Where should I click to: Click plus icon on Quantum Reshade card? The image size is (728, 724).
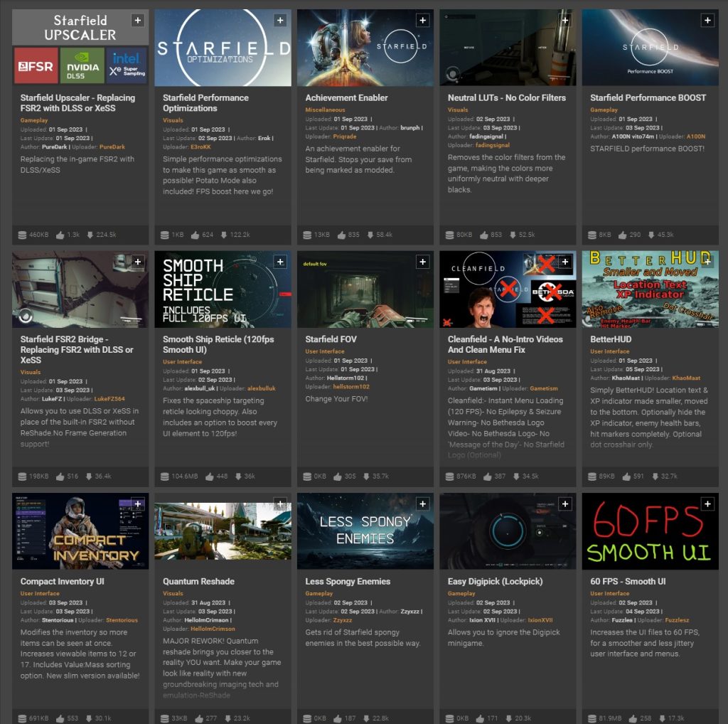tap(280, 504)
